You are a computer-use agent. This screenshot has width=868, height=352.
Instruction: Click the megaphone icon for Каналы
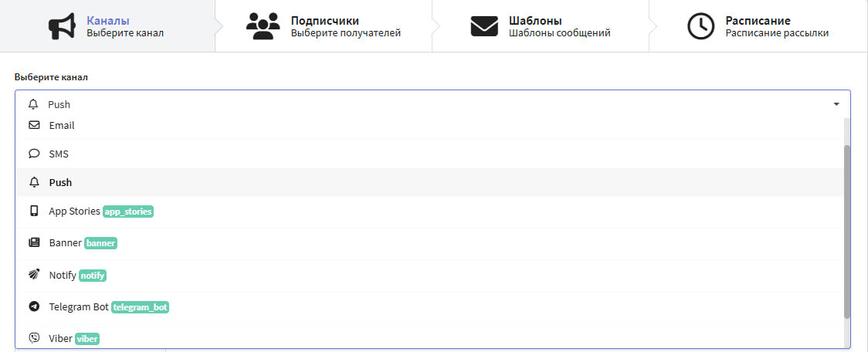62,26
